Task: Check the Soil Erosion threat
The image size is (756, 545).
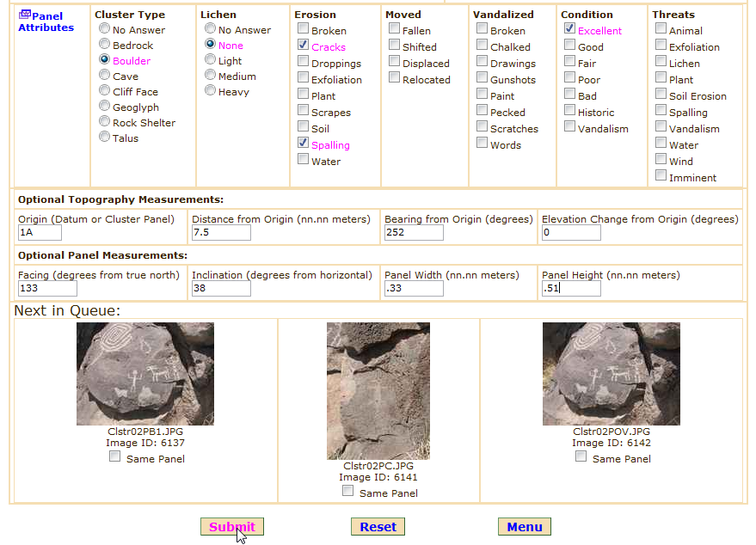Action: tap(661, 94)
